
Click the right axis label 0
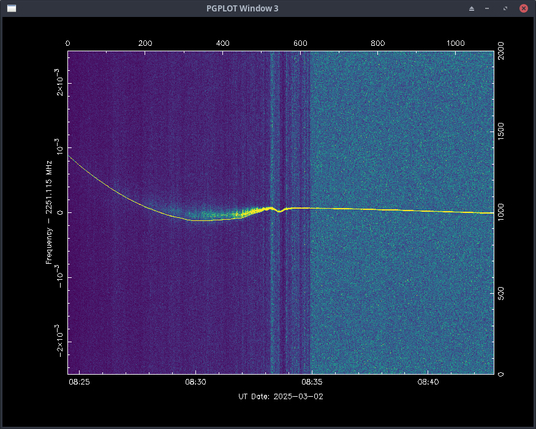[x=501, y=374]
